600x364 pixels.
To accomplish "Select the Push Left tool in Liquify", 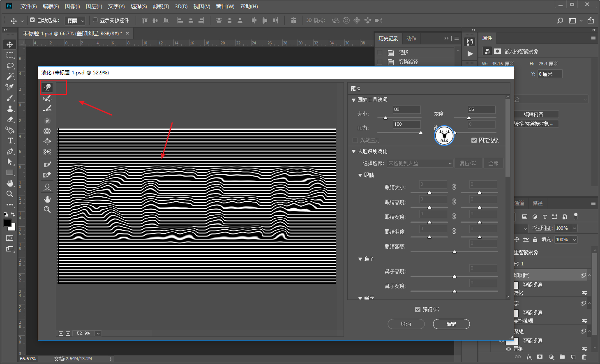I will click(x=47, y=152).
